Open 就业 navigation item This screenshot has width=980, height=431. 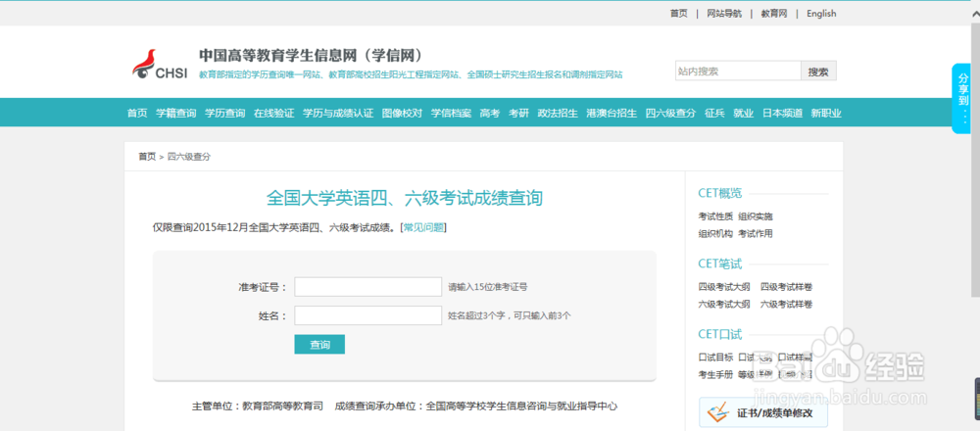744,113
